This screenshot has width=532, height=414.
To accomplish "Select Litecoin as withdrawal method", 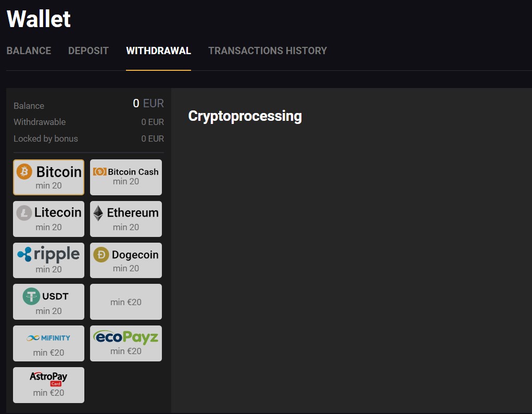I will tap(48, 219).
